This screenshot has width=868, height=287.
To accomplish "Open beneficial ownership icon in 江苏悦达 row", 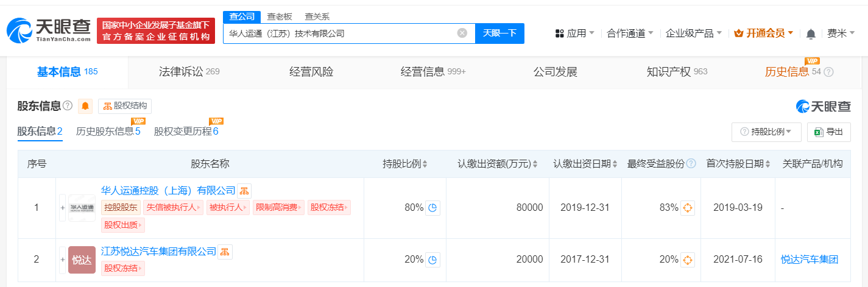I will click(688, 260).
